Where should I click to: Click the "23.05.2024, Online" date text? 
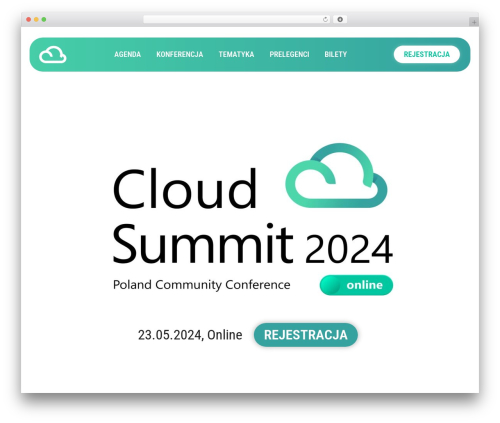(x=190, y=335)
